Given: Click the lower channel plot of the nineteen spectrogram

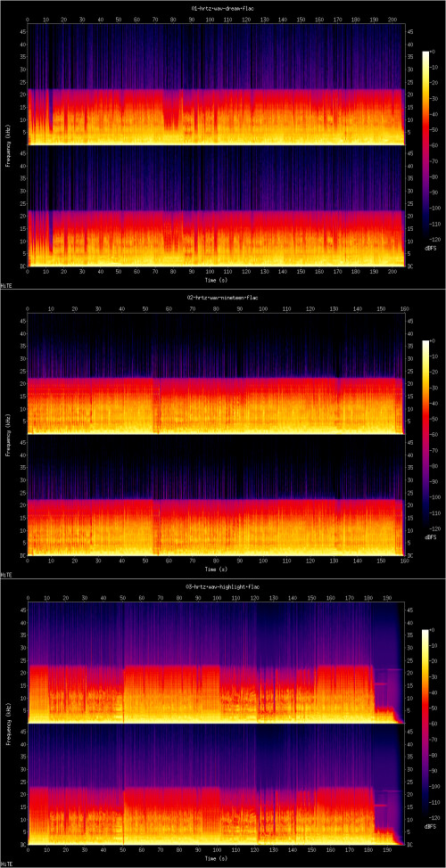Looking at the screenshot, I should coord(216,495).
